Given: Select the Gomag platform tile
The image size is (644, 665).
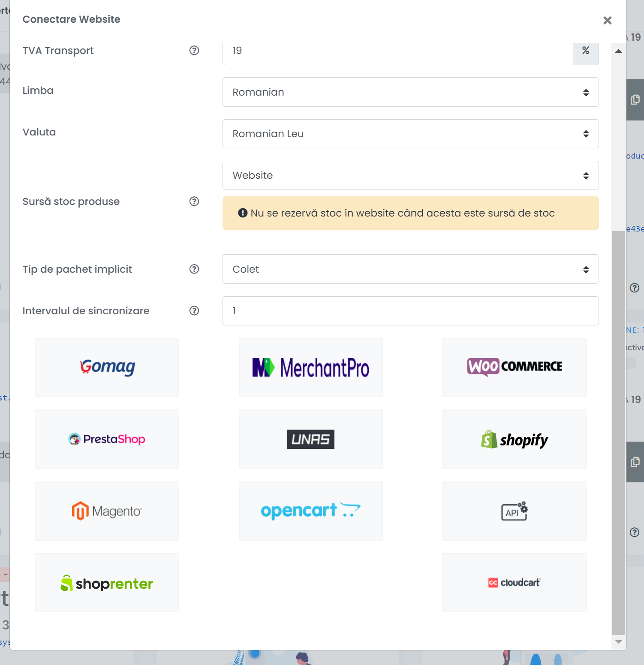Looking at the screenshot, I should 107,367.
